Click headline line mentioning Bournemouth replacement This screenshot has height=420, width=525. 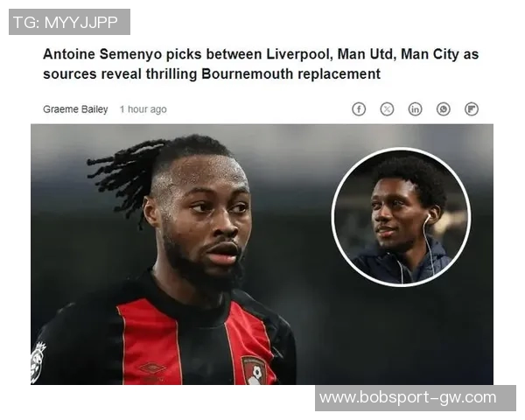pyautogui.click(x=212, y=74)
